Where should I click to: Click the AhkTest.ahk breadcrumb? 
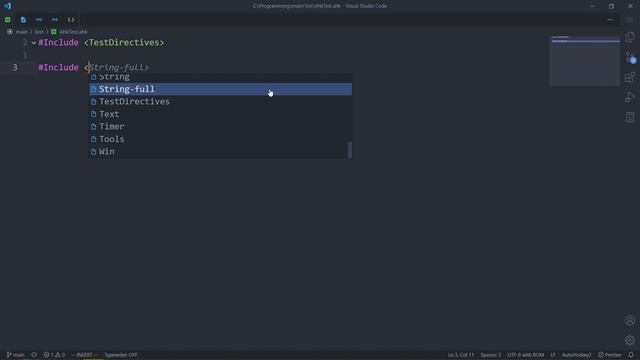(73, 32)
